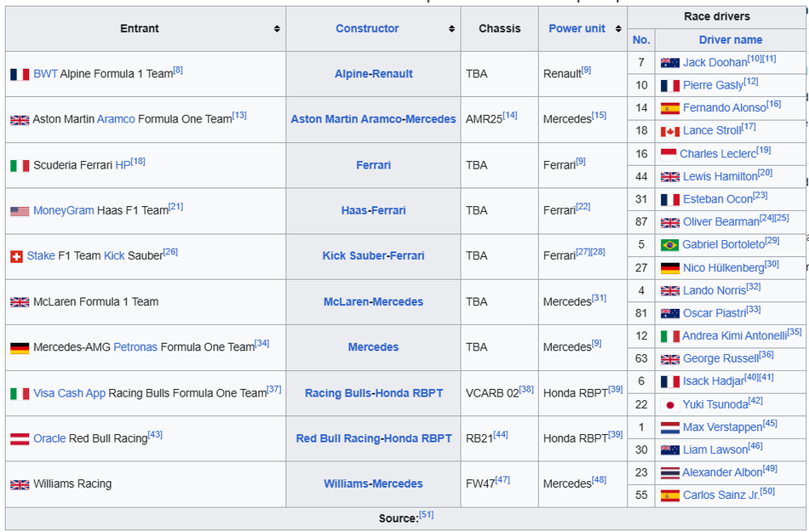The image size is (809, 532).
Task: Open the Lewis Hamilton driver link
Action: point(720,176)
